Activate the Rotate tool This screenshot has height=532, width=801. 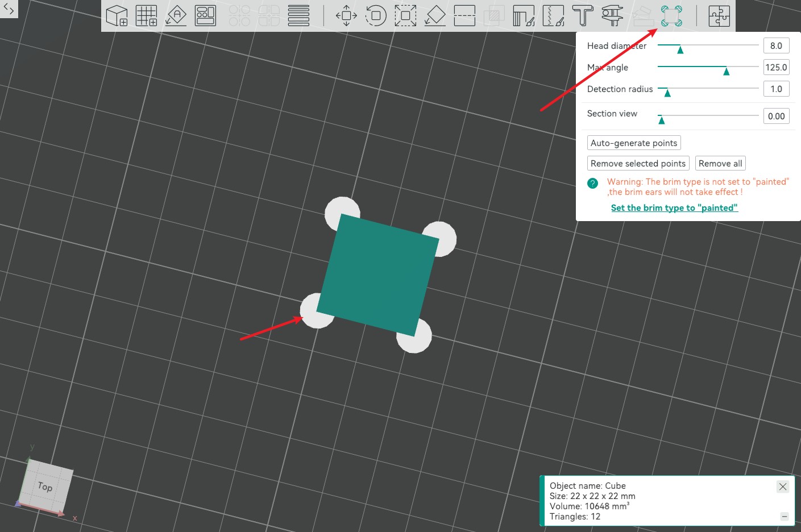click(376, 16)
